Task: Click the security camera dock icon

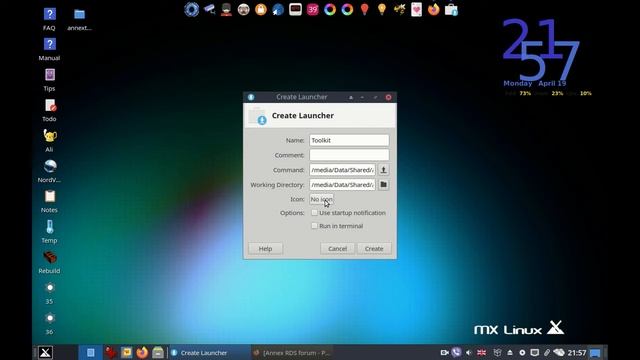Action: 209,9
